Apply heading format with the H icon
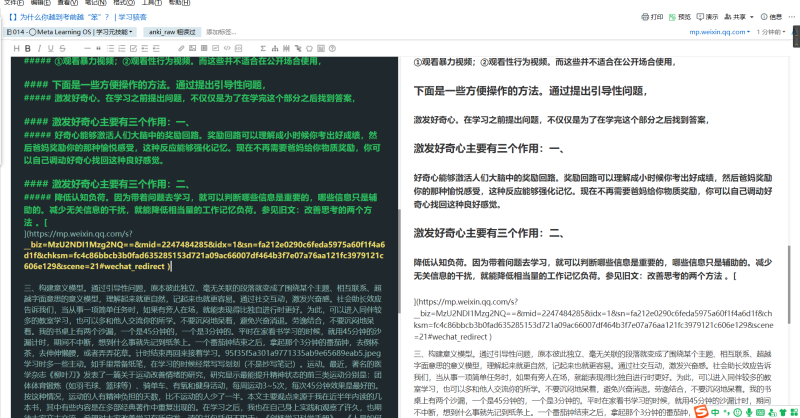Image resolution: width=800 pixels, height=418 pixels. [x=16, y=48]
